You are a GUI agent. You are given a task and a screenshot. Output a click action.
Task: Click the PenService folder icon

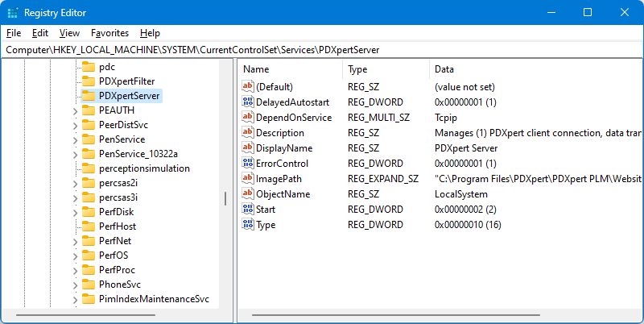tap(89, 139)
